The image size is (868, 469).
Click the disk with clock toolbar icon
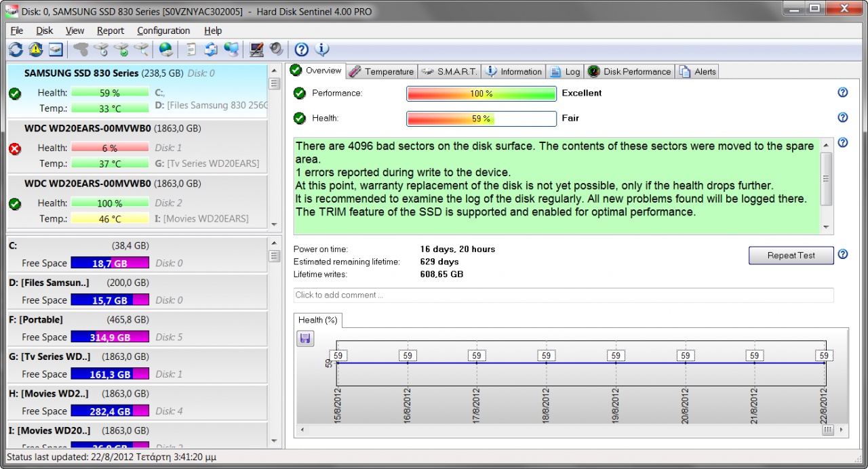101,49
